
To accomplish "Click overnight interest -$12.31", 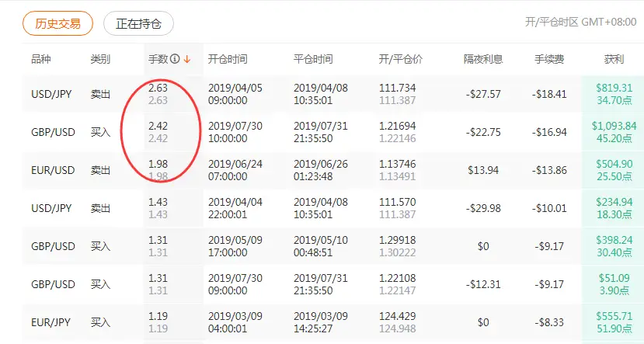I will [x=483, y=284].
